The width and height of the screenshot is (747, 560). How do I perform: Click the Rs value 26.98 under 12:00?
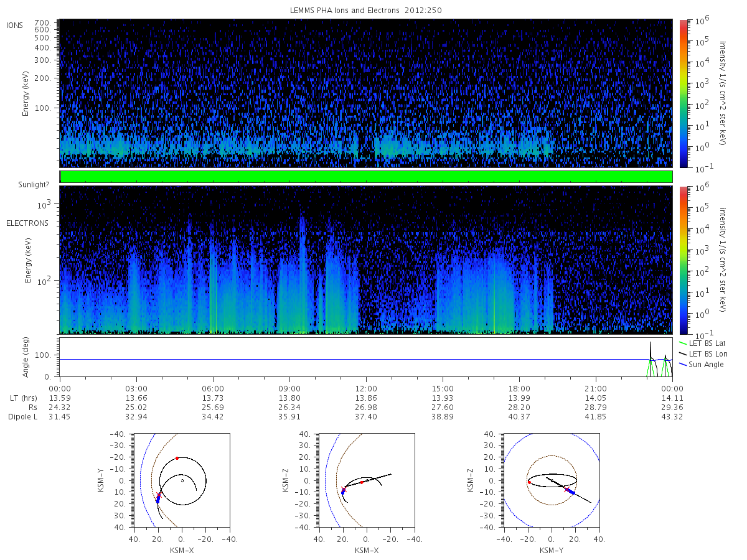366,407
